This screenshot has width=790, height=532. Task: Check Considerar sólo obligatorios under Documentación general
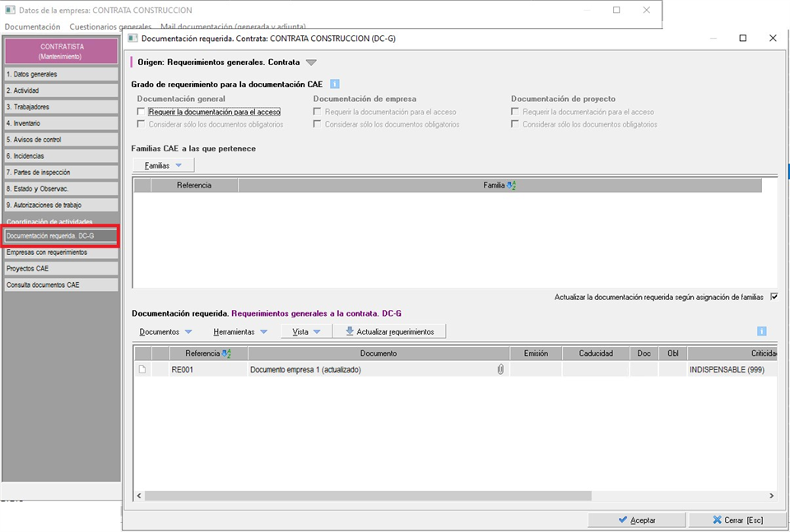pos(141,124)
